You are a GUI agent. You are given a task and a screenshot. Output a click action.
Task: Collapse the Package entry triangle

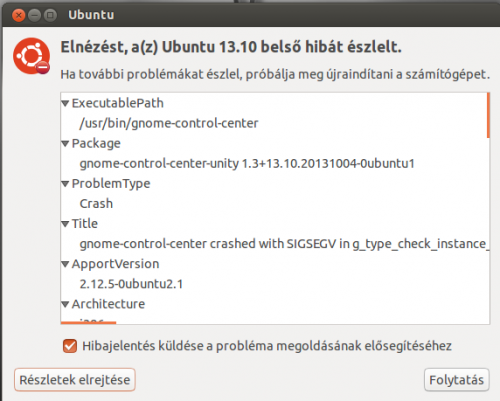click(66, 144)
